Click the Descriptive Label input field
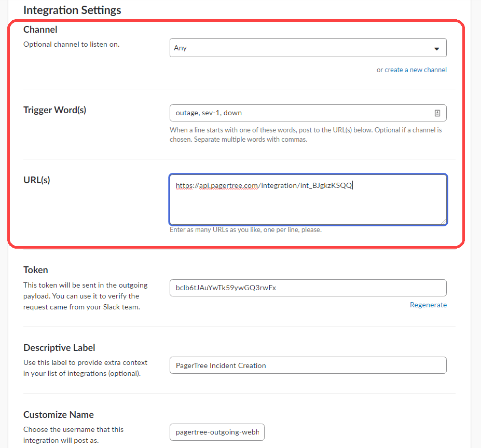 click(308, 365)
